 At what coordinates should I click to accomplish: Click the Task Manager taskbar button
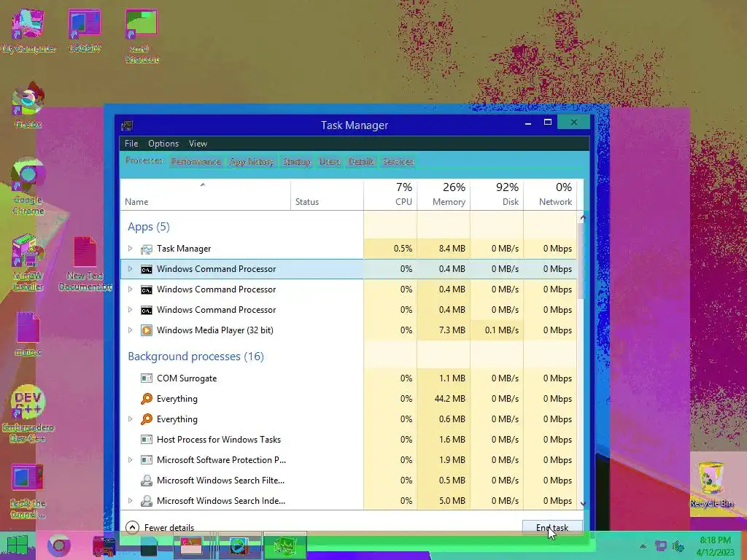(285, 545)
